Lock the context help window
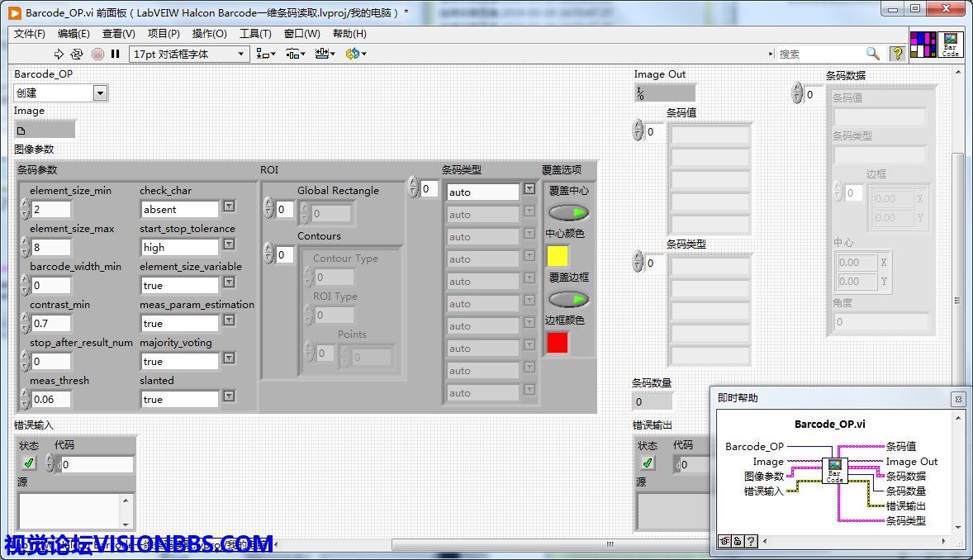973x560 pixels. [x=738, y=541]
